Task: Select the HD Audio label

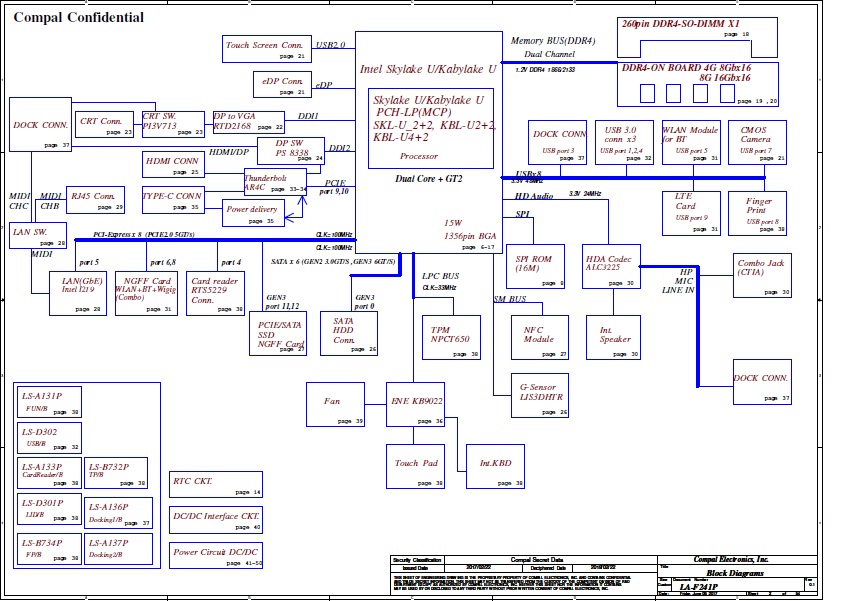Action: pyautogui.click(x=534, y=196)
